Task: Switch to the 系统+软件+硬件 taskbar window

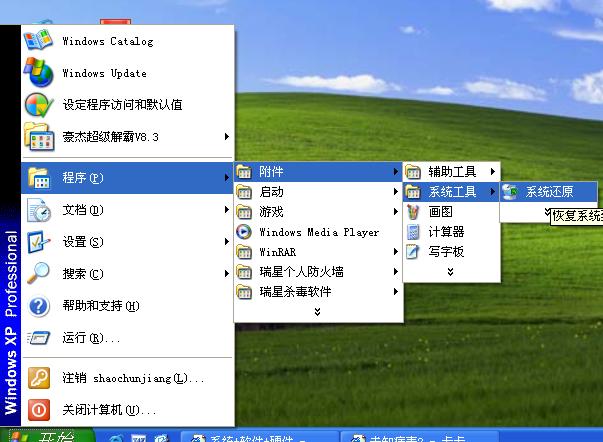Action: click(x=260, y=437)
